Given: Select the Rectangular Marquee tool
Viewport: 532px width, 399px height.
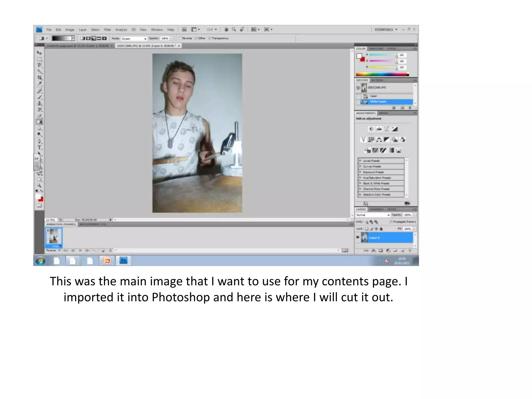Looking at the screenshot, I should [x=39, y=59].
